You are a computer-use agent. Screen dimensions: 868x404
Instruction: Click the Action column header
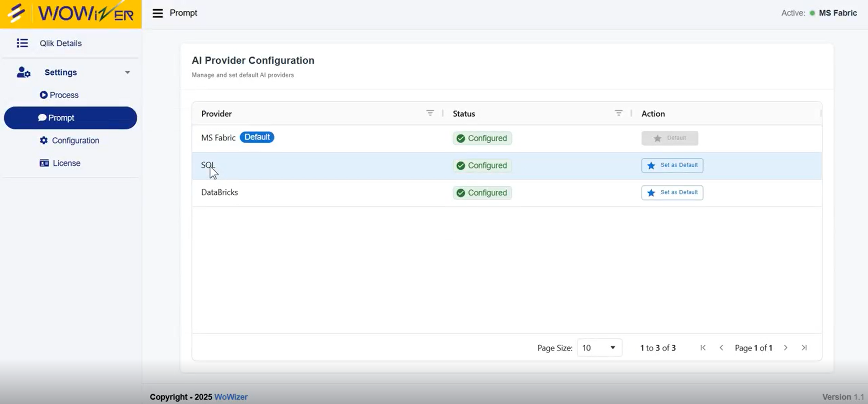coord(653,114)
